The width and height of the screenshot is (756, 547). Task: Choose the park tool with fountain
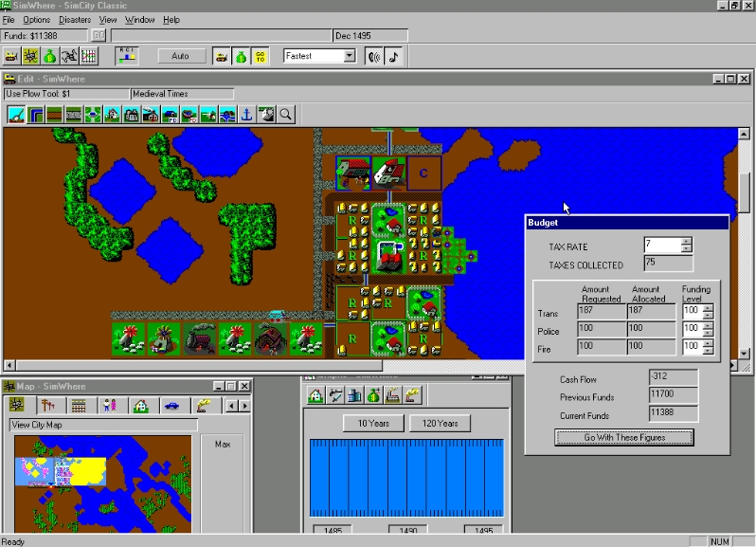click(93, 115)
